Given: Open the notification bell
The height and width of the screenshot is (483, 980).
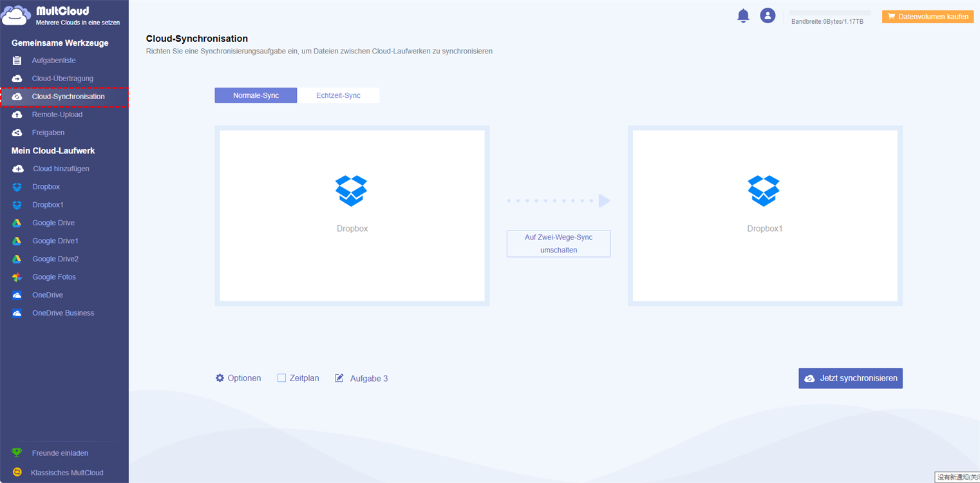Looking at the screenshot, I should click(x=743, y=16).
